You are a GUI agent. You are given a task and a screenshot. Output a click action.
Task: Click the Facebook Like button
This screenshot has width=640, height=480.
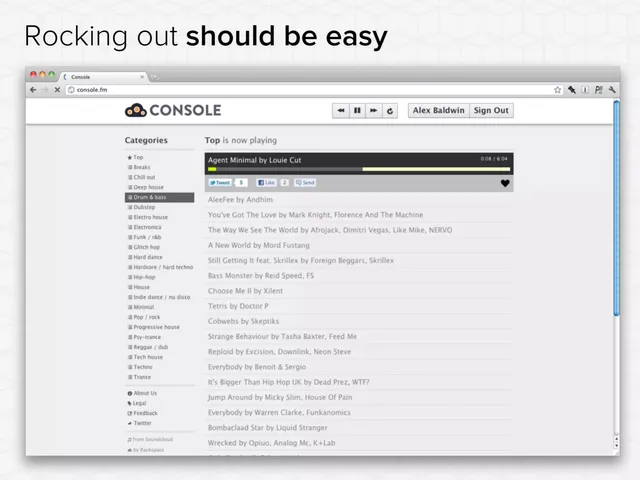pos(266,182)
